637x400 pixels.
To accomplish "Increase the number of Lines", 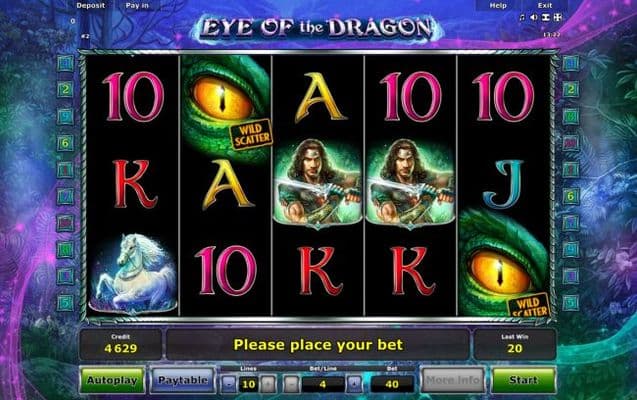I will [x=268, y=384].
